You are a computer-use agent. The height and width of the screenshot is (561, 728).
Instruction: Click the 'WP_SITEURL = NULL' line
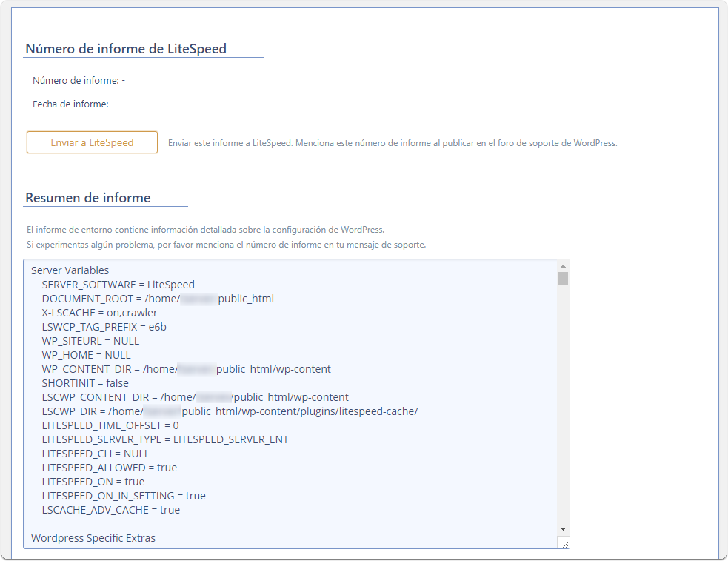pos(90,341)
